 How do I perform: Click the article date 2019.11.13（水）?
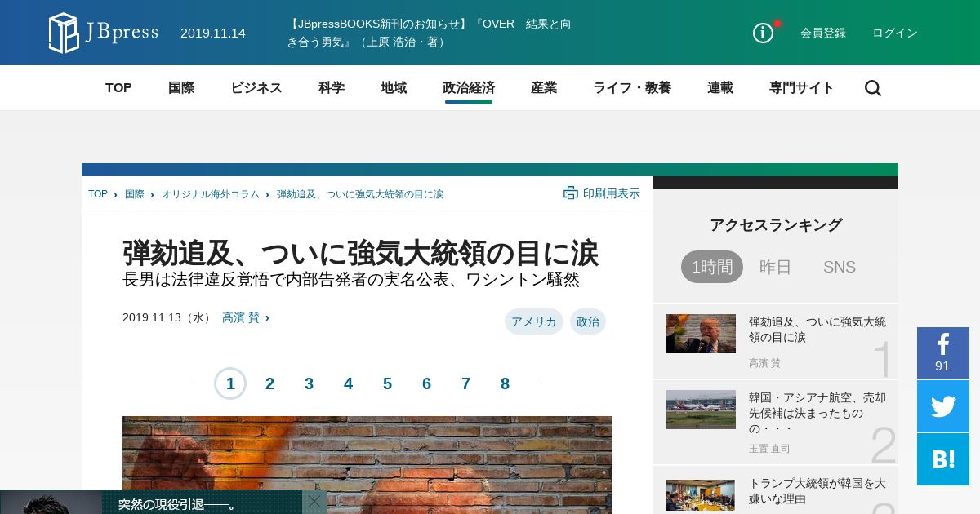[167, 317]
